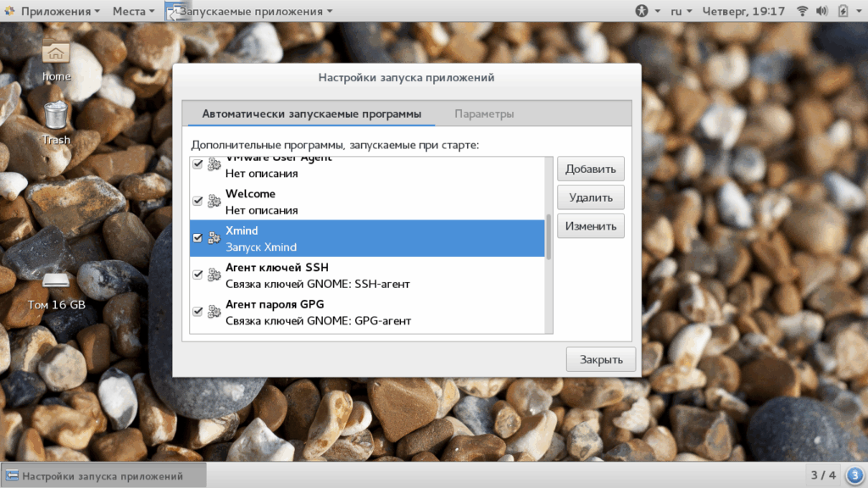This screenshot has height=488, width=868.
Task: Expand the accessibility menu arrow
Action: [657, 11]
